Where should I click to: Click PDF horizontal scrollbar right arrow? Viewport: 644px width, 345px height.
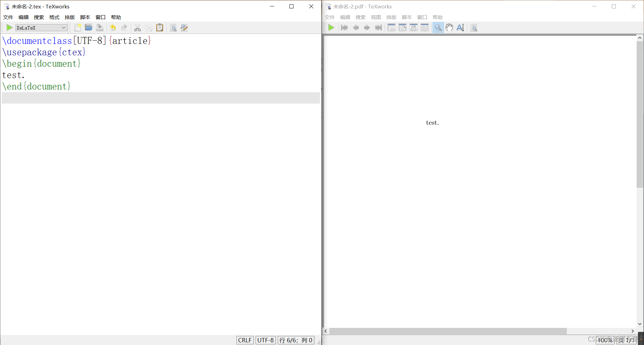(x=633, y=331)
